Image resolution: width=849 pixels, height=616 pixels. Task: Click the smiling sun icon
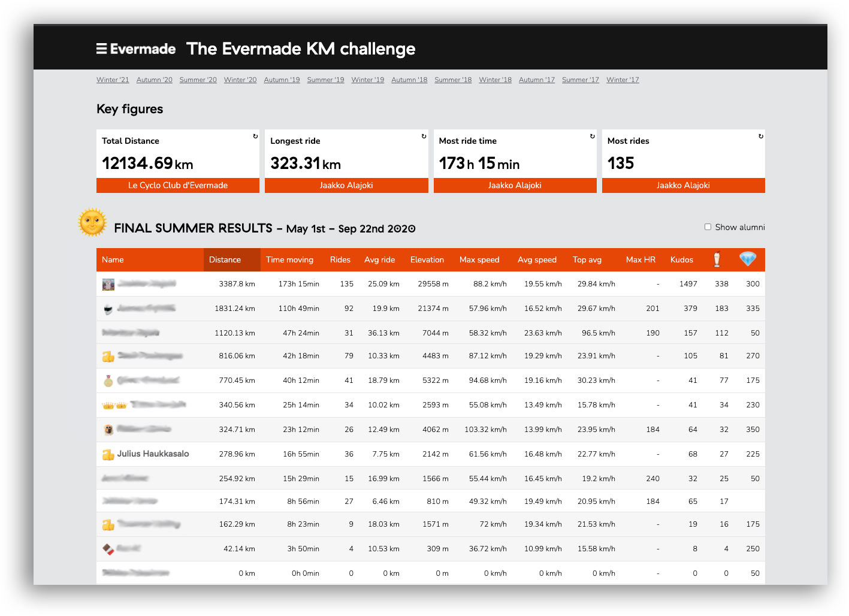click(92, 223)
